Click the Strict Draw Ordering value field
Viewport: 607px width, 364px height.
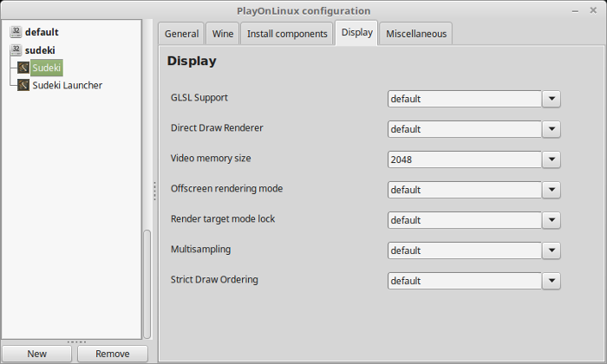pyautogui.click(x=465, y=281)
